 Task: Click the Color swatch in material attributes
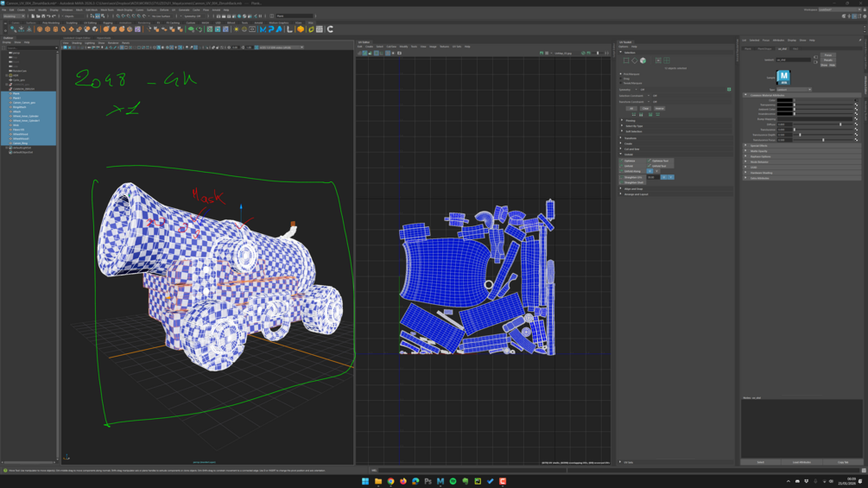pos(784,100)
